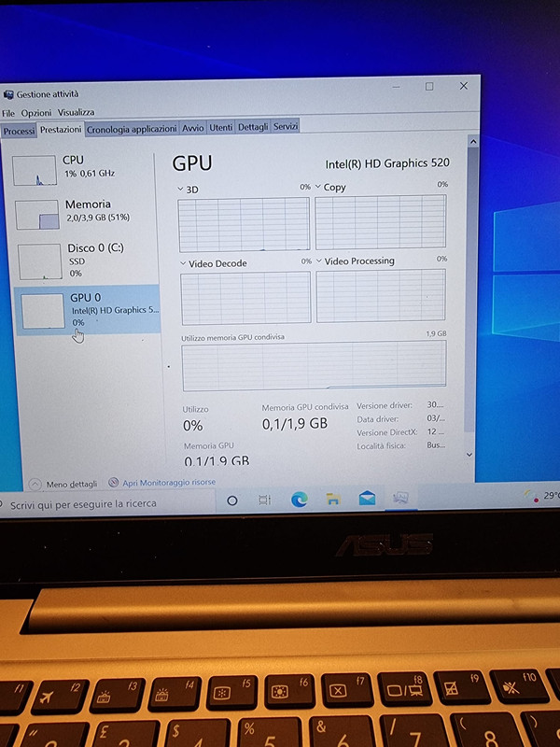Open Cortana circle icon on taskbar
Viewport: 560px width, 747px height.
tap(231, 500)
